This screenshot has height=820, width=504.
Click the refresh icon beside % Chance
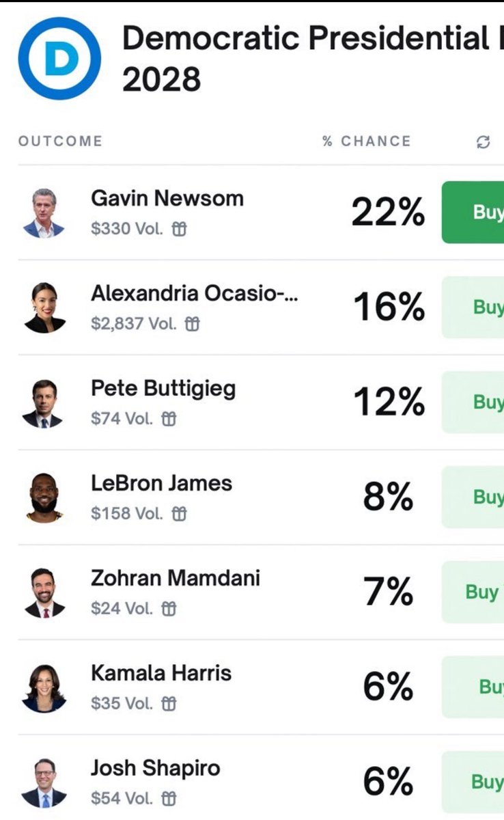tap(484, 142)
